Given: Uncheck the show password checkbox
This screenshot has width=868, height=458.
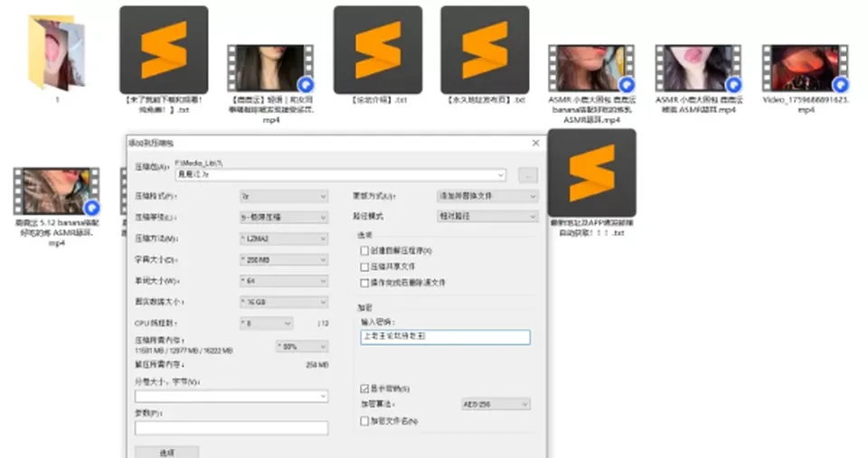Looking at the screenshot, I should 364,388.
